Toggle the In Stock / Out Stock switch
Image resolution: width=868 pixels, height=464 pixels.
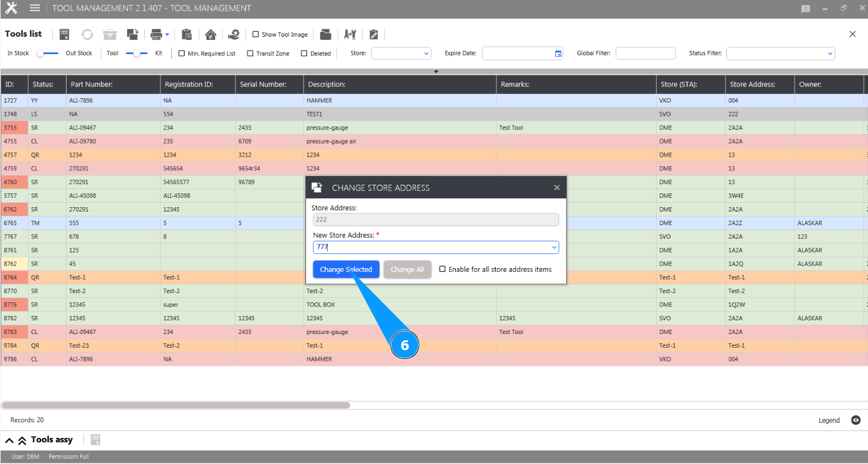coord(47,53)
